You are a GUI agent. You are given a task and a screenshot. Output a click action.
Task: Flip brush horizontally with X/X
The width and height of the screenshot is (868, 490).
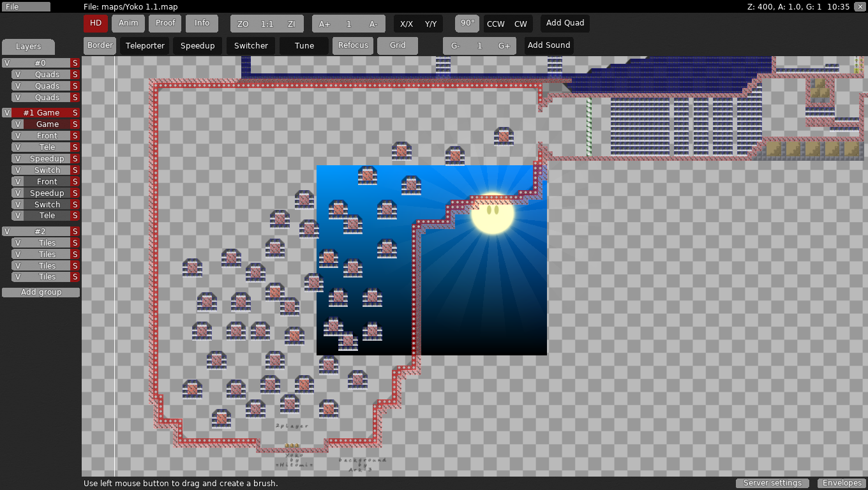406,24
